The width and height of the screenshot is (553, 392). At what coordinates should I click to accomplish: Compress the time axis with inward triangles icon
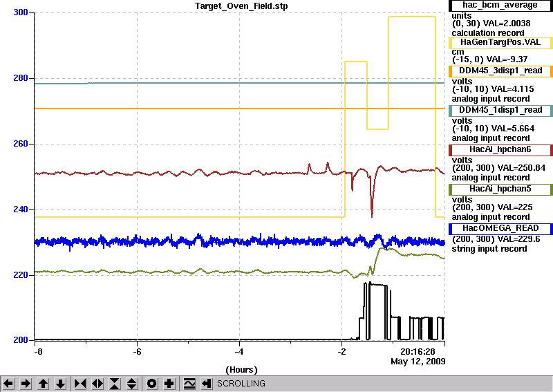[x=80, y=383]
